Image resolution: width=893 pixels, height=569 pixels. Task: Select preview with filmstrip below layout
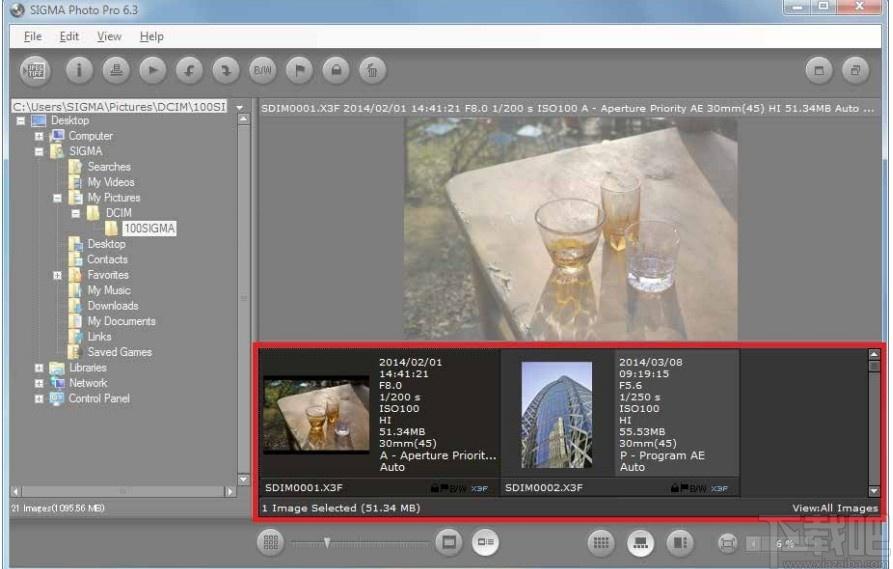pos(641,543)
